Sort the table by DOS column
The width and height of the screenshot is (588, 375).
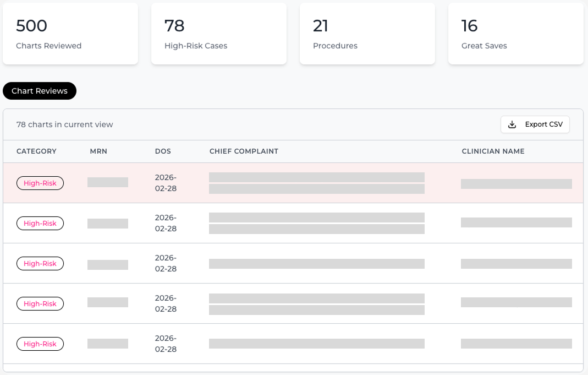pos(162,151)
